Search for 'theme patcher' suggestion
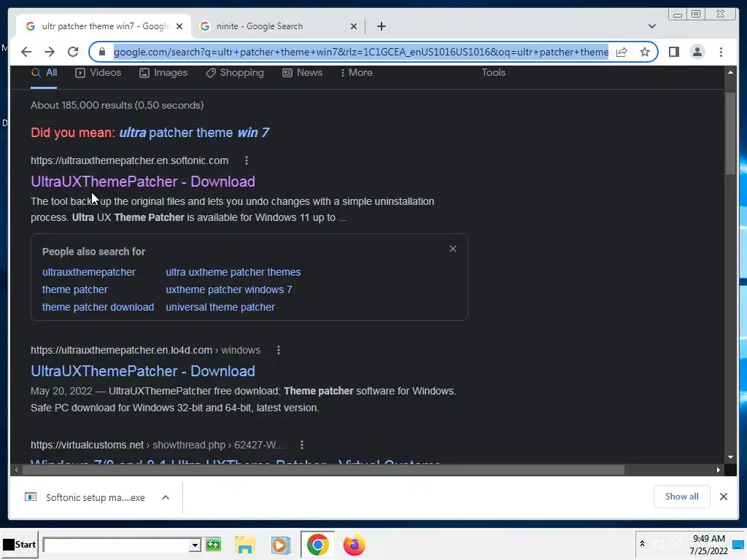The image size is (747, 560). (x=75, y=290)
